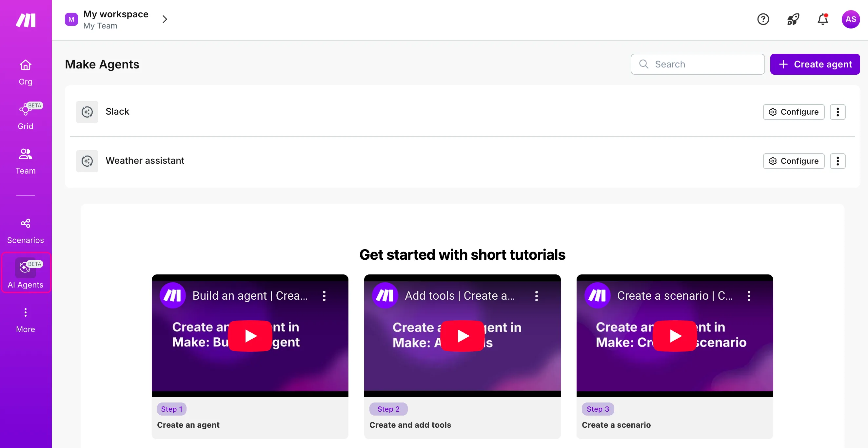The height and width of the screenshot is (448, 868).
Task: Focus the Search agents field
Action: point(698,64)
